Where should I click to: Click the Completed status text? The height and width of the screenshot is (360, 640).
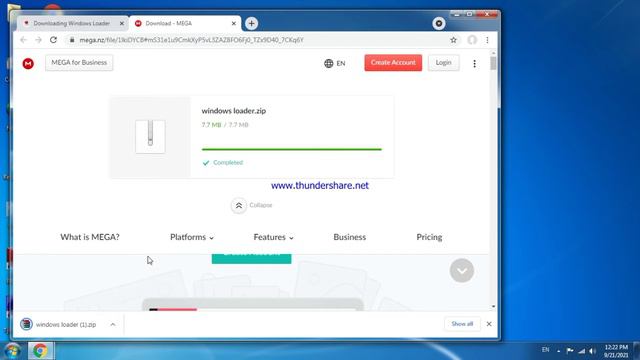coord(228,162)
